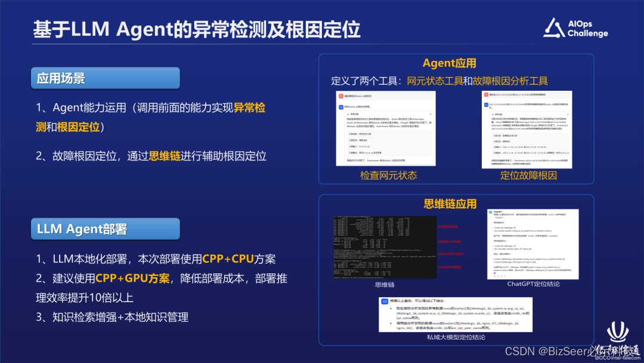Click blue bot avatar in 检查网元状态 chat
Viewport: 644px width, 363px height.
pos(340,106)
